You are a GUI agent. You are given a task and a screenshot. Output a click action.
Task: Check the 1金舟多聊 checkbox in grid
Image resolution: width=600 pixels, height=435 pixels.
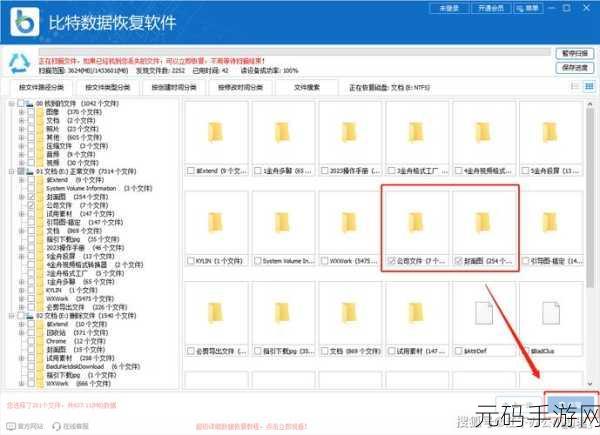pos(258,171)
